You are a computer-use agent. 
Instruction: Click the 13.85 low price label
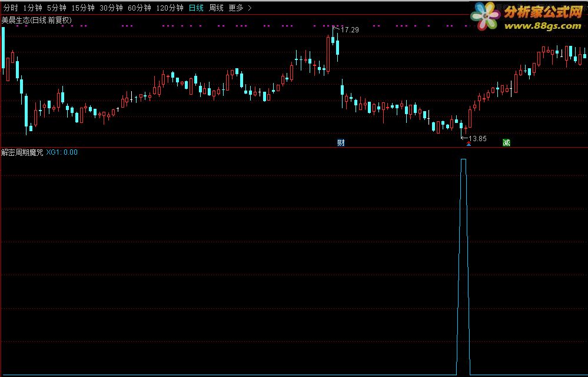click(x=477, y=139)
